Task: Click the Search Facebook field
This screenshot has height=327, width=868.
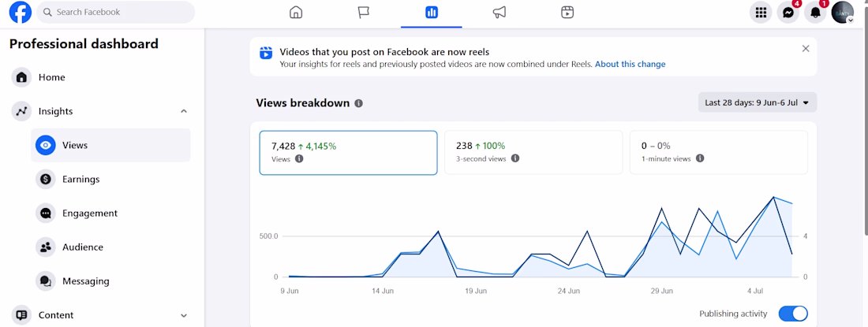Action: [x=116, y=12]
